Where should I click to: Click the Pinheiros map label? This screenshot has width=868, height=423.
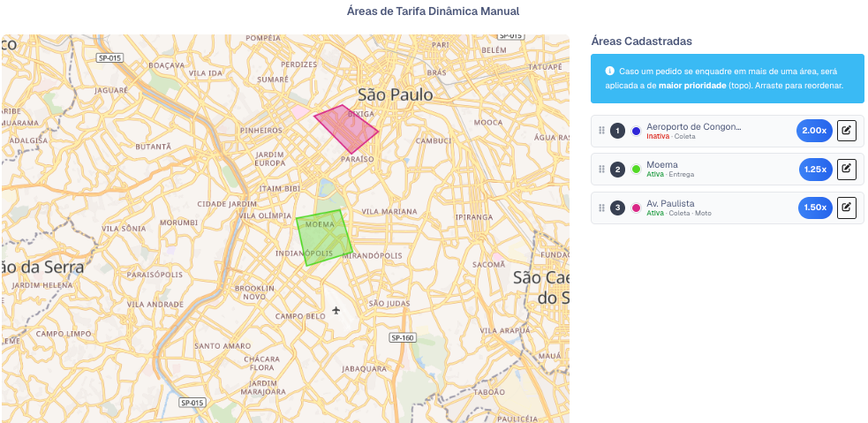pos(261,130)
